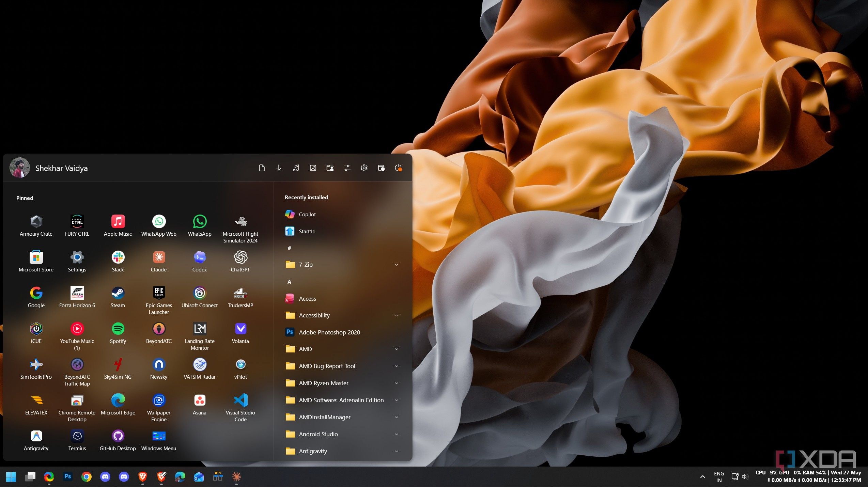Screen dimensions: 868x487
Task: Open Documents shortcut in Start header
Action: tap(262, 168)
